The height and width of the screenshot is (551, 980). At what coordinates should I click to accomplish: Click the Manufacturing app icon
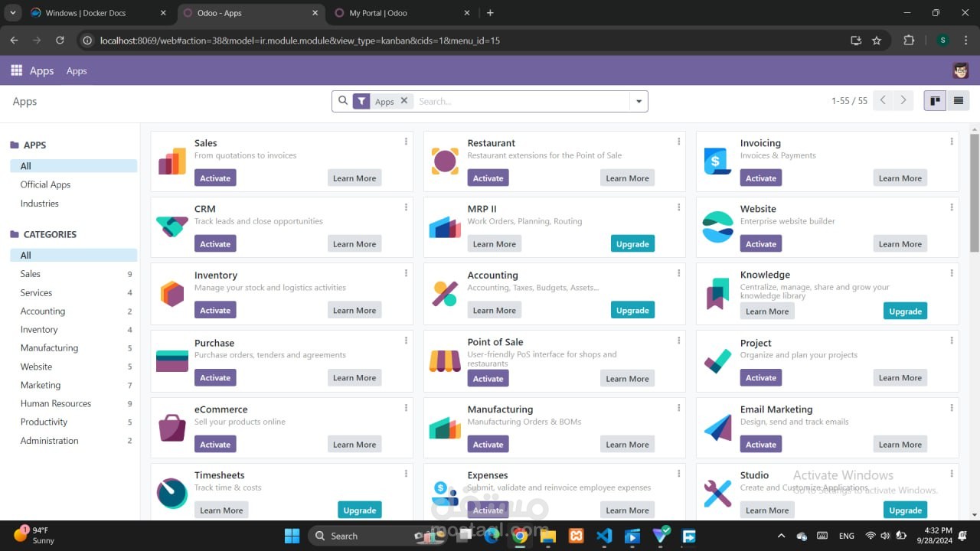(x=445, y=428)
